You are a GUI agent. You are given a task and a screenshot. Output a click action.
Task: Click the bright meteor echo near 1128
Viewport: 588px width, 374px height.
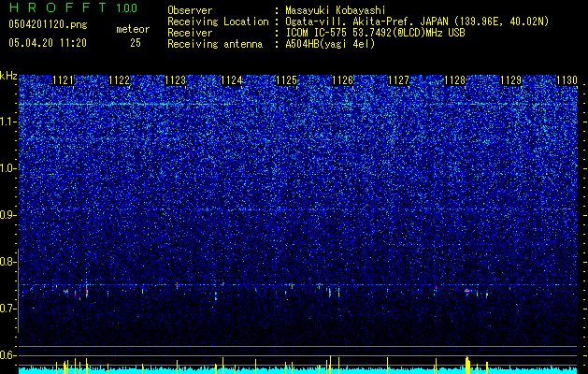click(x=467, y=291)
